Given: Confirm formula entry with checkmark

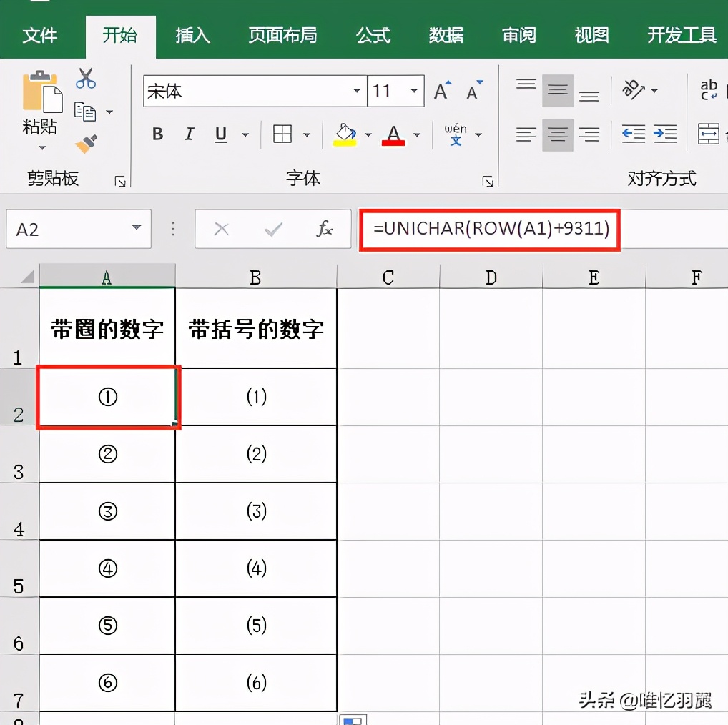Looking at the screenshot, I should coord(273,229).
